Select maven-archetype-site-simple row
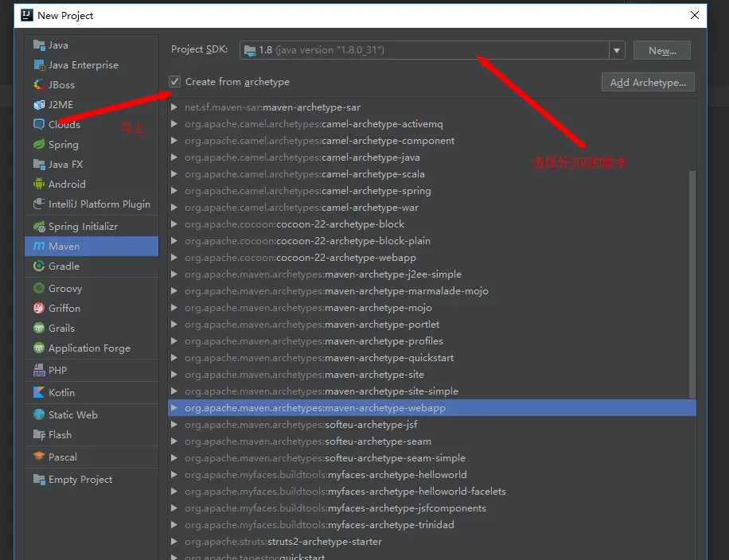Screen dimensions: 729x560 point(432,391)
